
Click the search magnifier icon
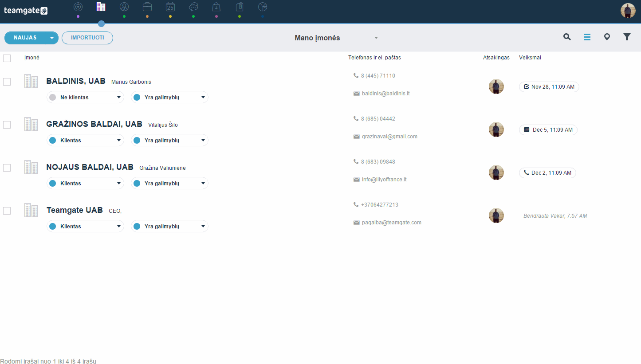point(567,37)
